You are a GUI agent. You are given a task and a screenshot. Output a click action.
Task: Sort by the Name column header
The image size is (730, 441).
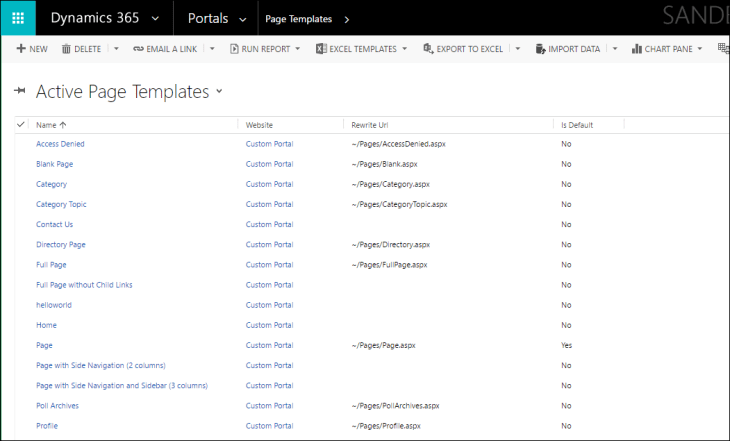pyautogui.click(x=51, y=125)
